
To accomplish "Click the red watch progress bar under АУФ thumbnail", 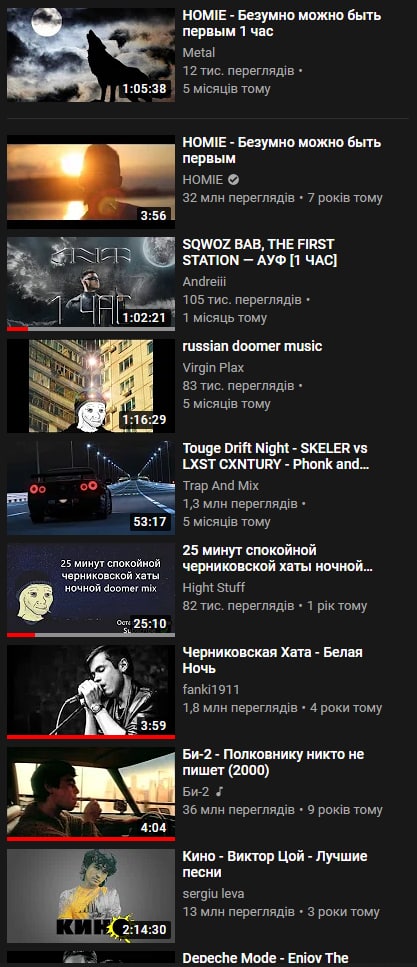I will [17, 329].
